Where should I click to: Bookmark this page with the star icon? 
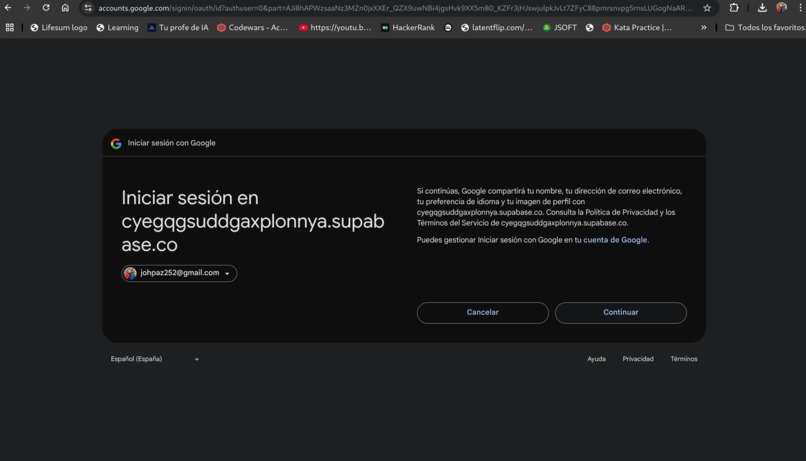click(707, 8)
